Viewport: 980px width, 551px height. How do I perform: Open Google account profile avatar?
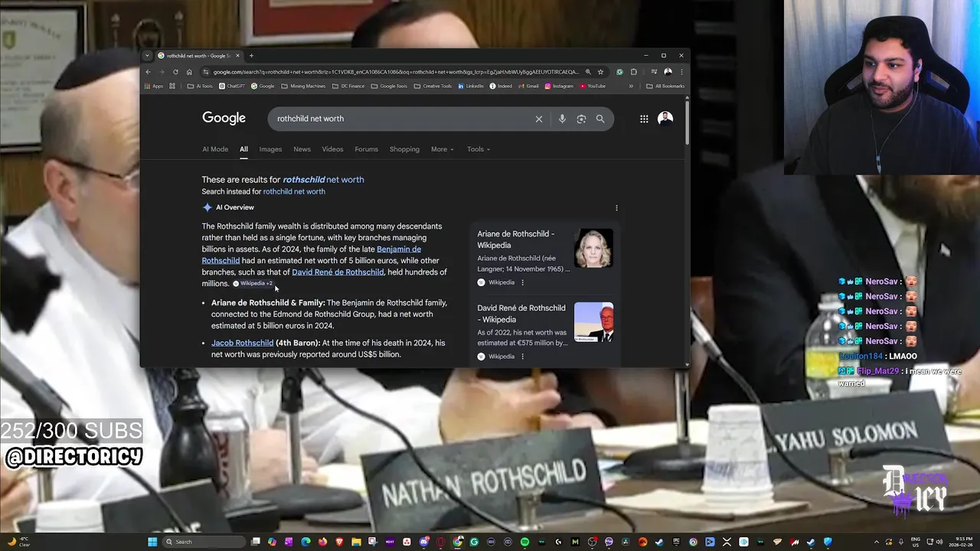[x=665, y=119]
